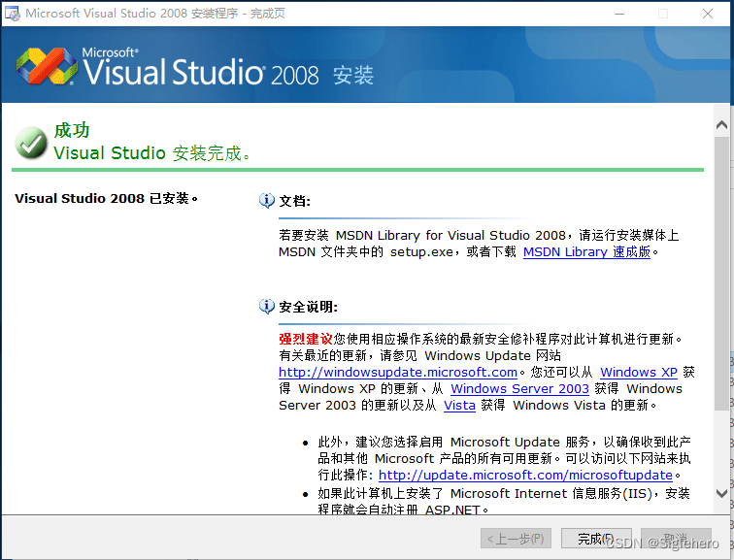Open the Vista update link
The image size is (734, 560).
459,405
